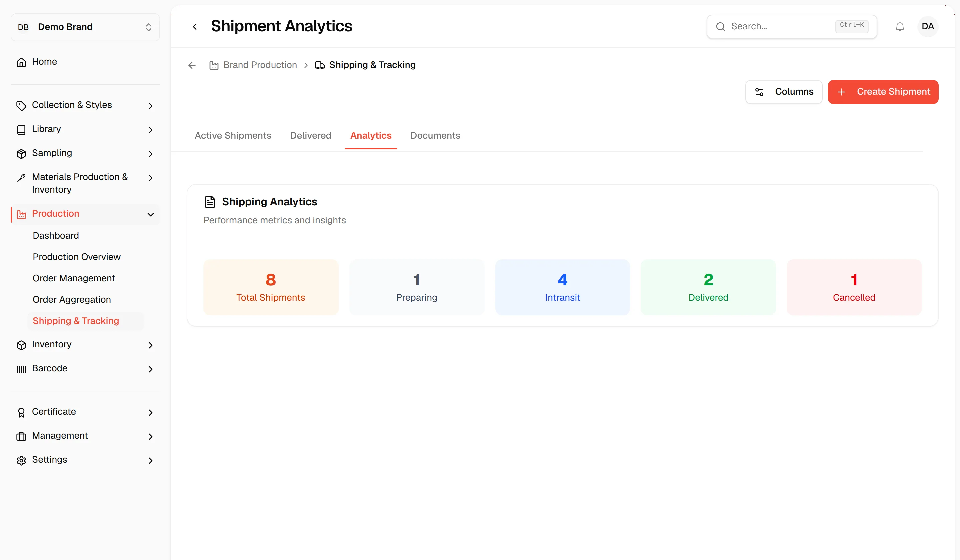The image size is (960, 560).
Task: Open Order Management in sidebar
Action: point(74,278)
